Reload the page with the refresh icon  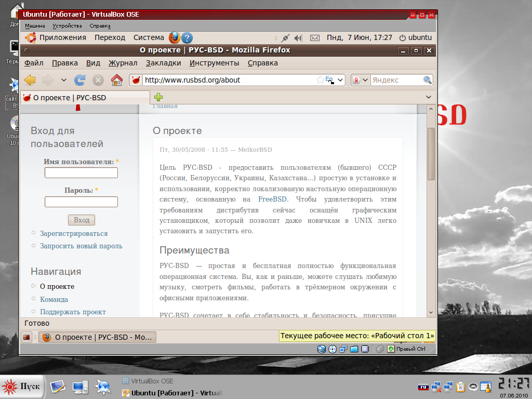pyautogui.click(x=79, y=80)
